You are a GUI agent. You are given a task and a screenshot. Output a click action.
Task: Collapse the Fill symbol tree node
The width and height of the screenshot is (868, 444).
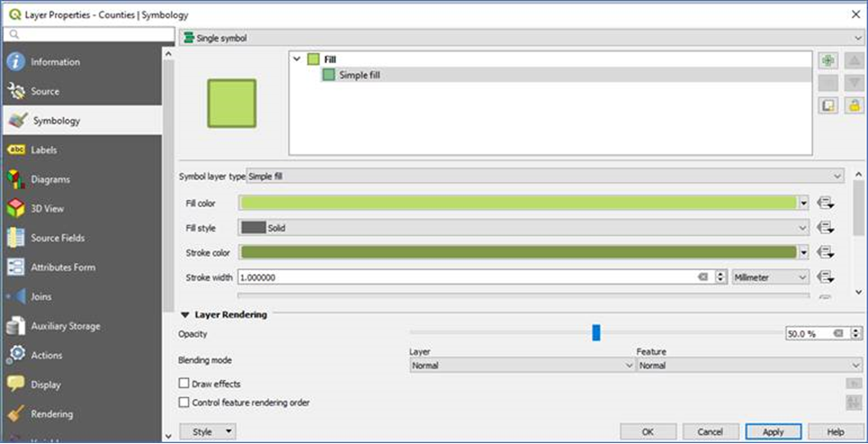[x=297, y=59]
